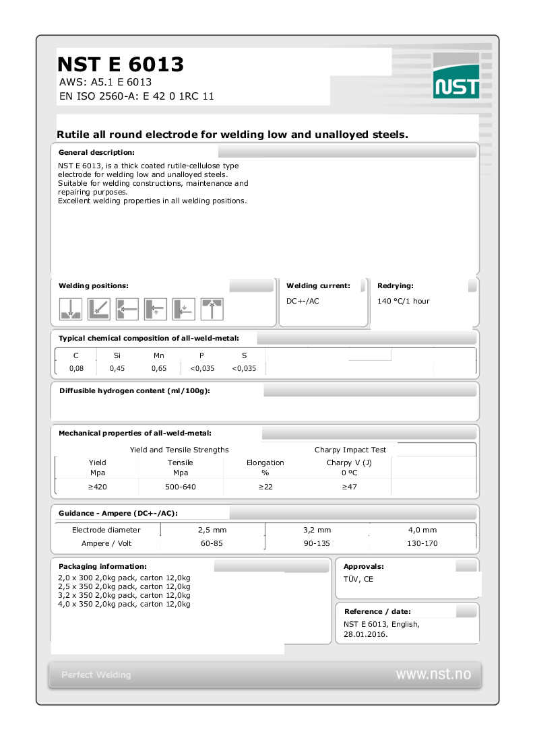Click the Reference / date heading
Image resolution: width=535 pixels, height=756 pixels.
pyautogui.click(x=378, y=611)
